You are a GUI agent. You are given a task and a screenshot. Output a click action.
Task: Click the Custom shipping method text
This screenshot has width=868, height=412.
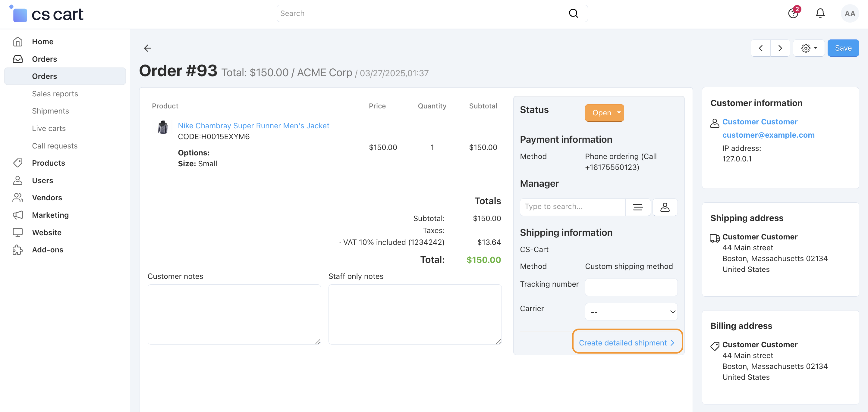click(x=629, y=266)
